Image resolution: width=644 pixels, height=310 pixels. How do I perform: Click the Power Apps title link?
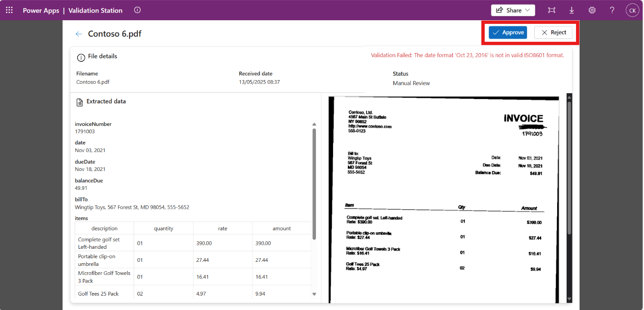pyautogui.click(x=41, y=10)
